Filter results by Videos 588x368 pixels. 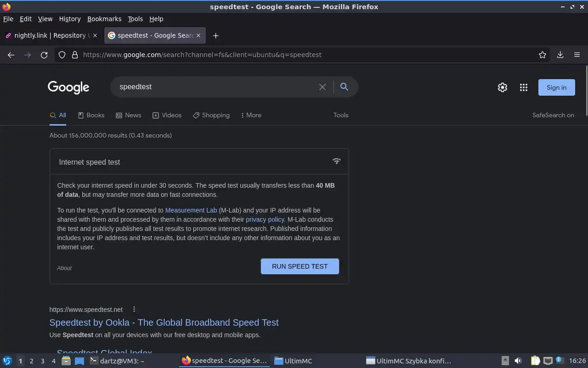point(167,115)
